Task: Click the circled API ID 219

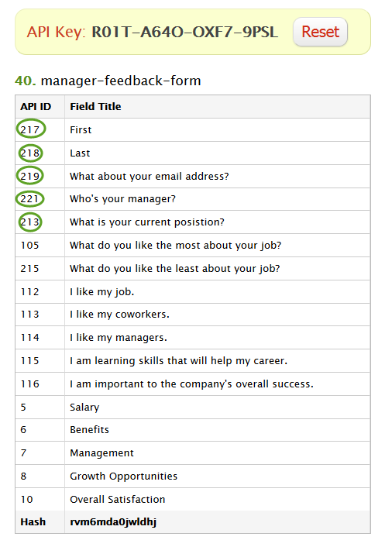Action: point(30,176)
